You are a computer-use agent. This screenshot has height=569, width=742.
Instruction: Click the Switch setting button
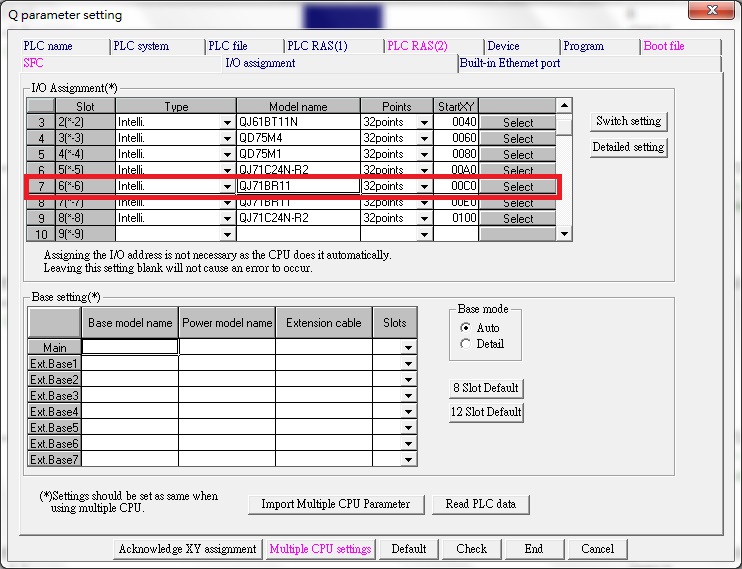pos(628,121)
